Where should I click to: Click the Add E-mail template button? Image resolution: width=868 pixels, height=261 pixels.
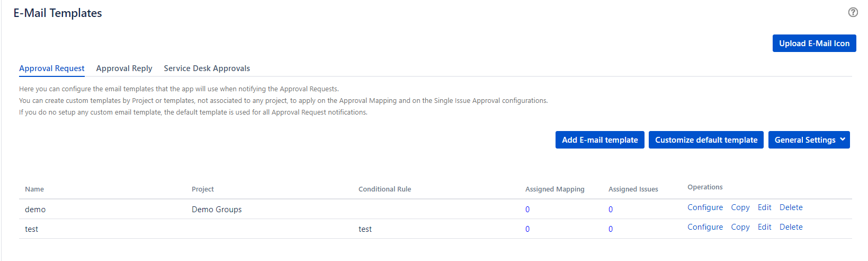[x=599, y=140]
